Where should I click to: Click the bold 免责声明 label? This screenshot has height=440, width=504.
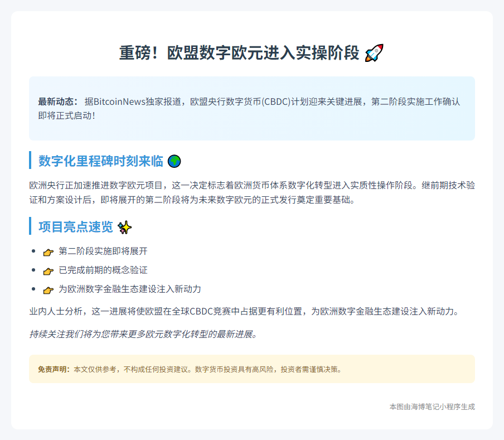54,369
